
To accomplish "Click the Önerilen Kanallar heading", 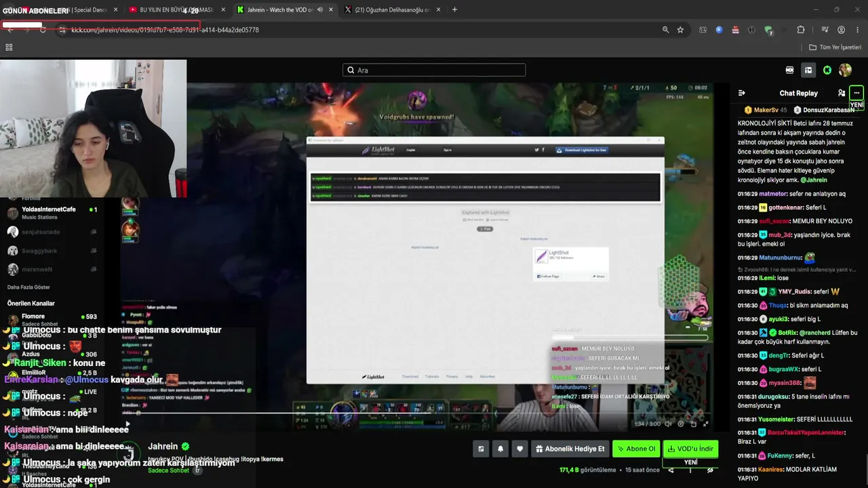I will (31, 303).
